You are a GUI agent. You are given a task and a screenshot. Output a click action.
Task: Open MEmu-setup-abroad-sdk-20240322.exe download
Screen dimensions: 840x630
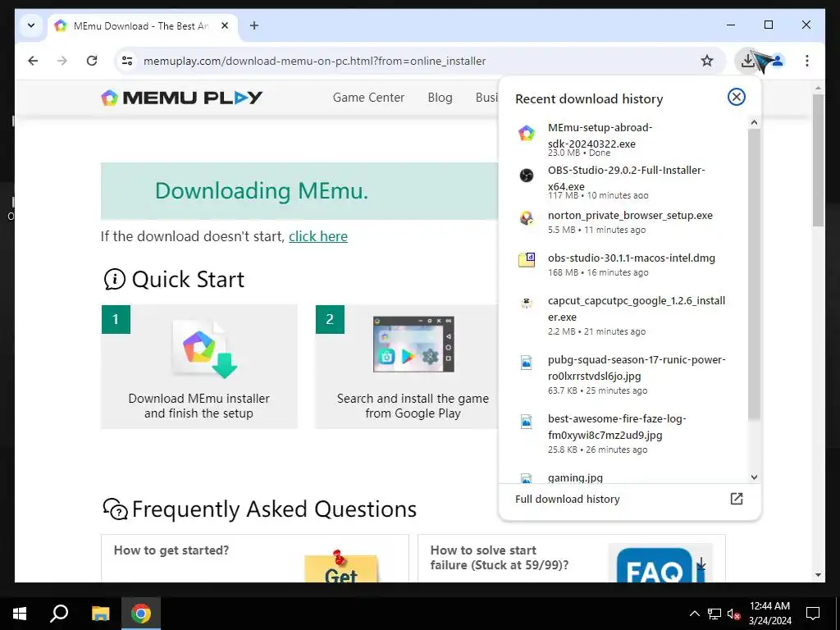624,140
